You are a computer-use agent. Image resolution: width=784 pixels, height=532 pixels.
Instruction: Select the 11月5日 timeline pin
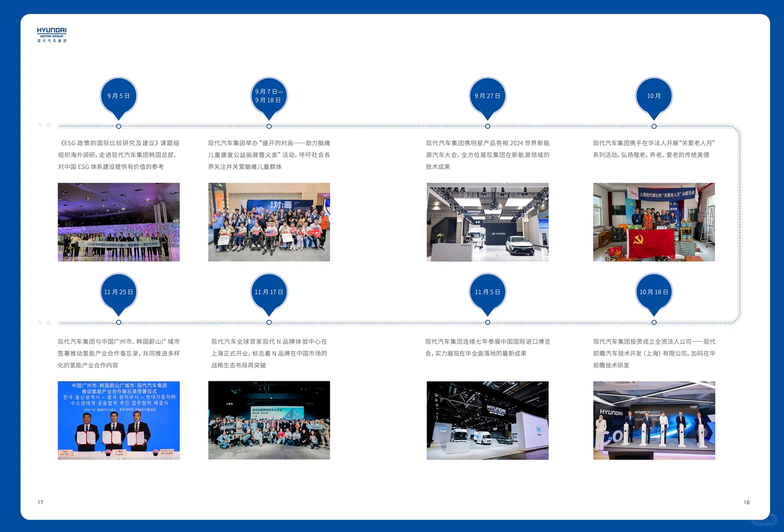point(487,294)
